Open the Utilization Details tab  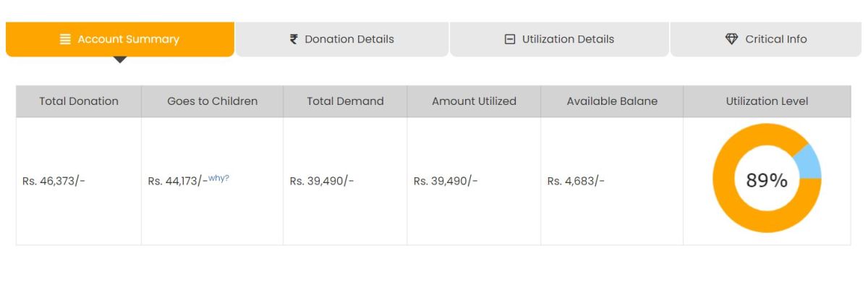559,39
